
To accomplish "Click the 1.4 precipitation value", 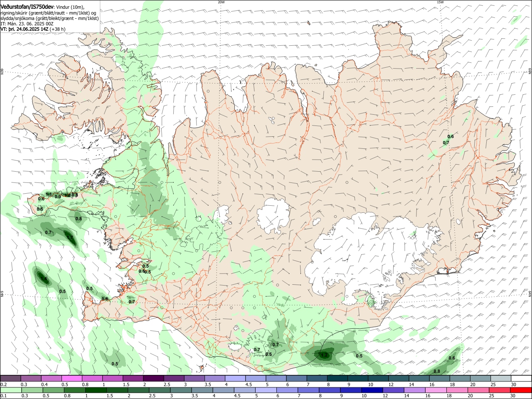I will (x=44, y=279).
